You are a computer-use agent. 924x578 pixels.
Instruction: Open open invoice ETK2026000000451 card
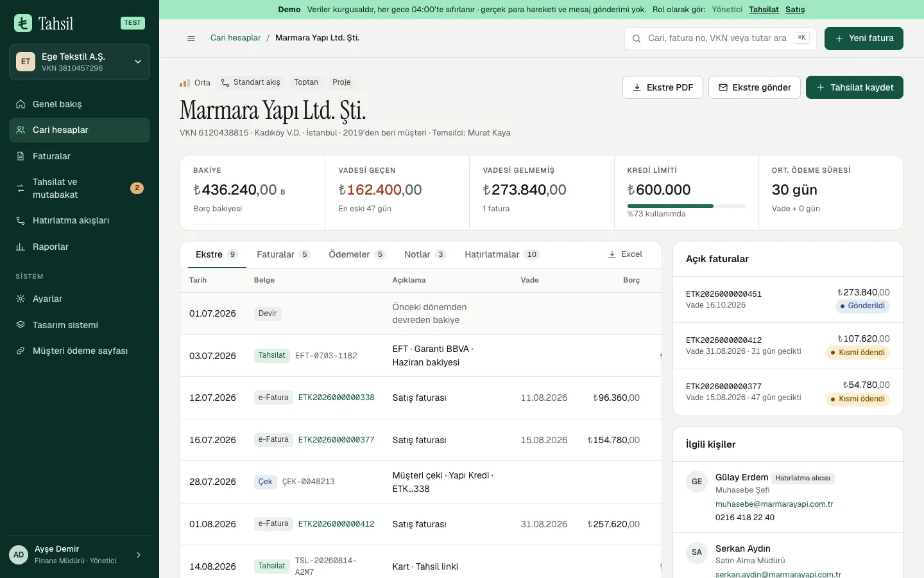[788, 299]
